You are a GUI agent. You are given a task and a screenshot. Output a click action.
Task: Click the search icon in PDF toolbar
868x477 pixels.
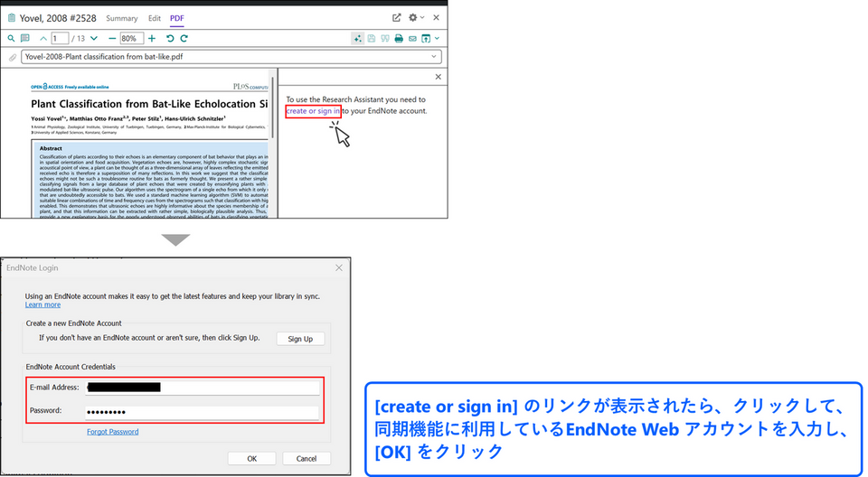11,39
